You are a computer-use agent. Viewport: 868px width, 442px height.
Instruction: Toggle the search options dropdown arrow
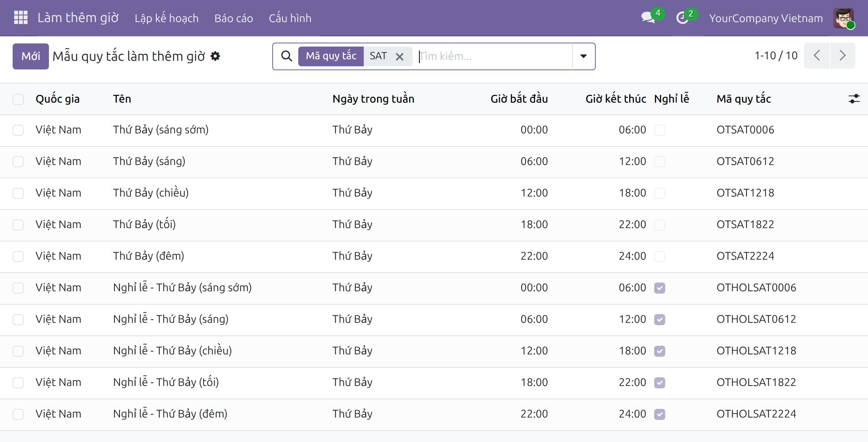(x=584, y=56)
